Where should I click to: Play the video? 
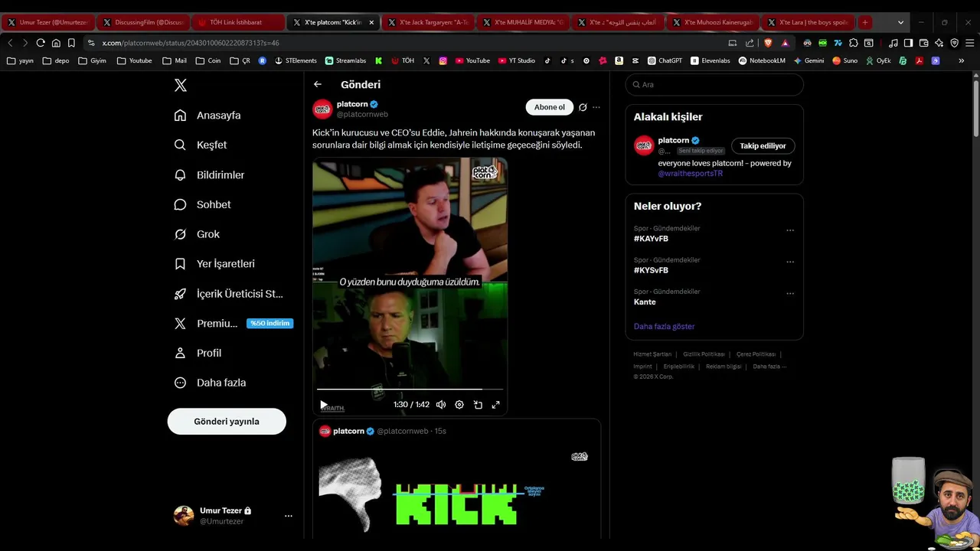click(324, 405)
